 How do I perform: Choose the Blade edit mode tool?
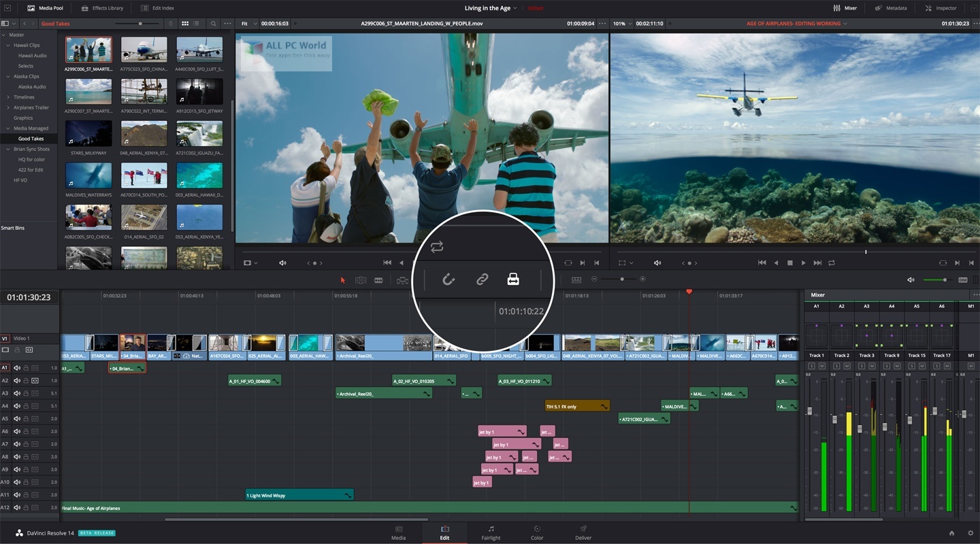378,280
